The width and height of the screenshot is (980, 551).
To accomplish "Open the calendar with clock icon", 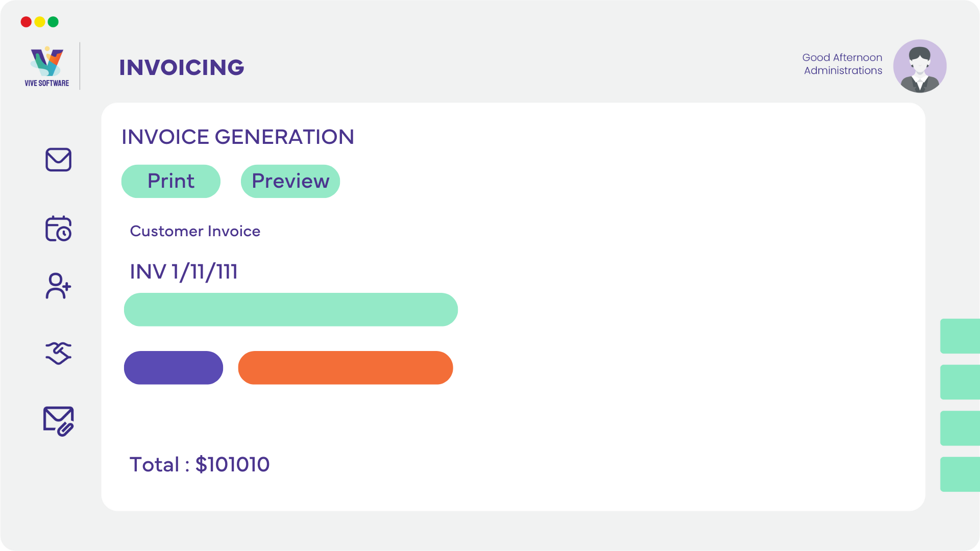I will point(58,229).
